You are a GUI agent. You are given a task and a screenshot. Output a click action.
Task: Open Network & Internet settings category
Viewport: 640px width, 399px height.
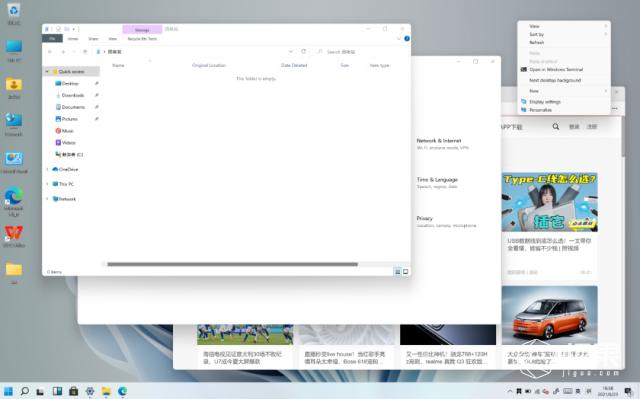pyautogui.click(x=442, y=144)
